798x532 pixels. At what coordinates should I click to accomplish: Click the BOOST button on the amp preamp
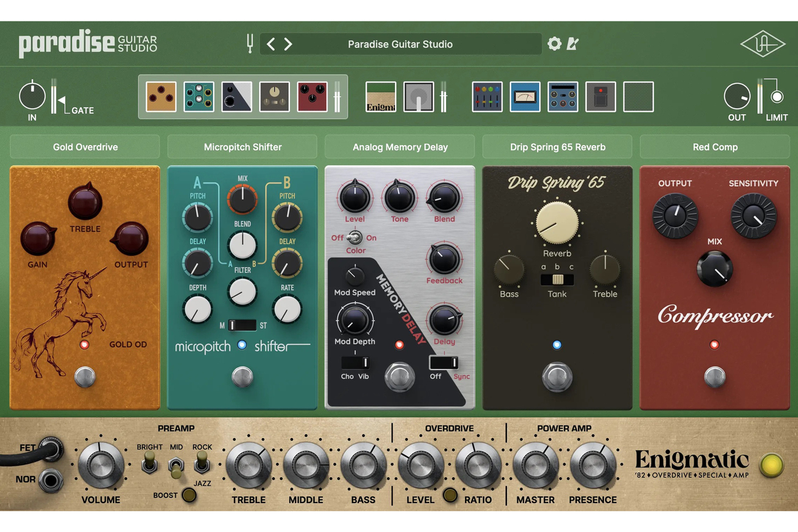189,495
